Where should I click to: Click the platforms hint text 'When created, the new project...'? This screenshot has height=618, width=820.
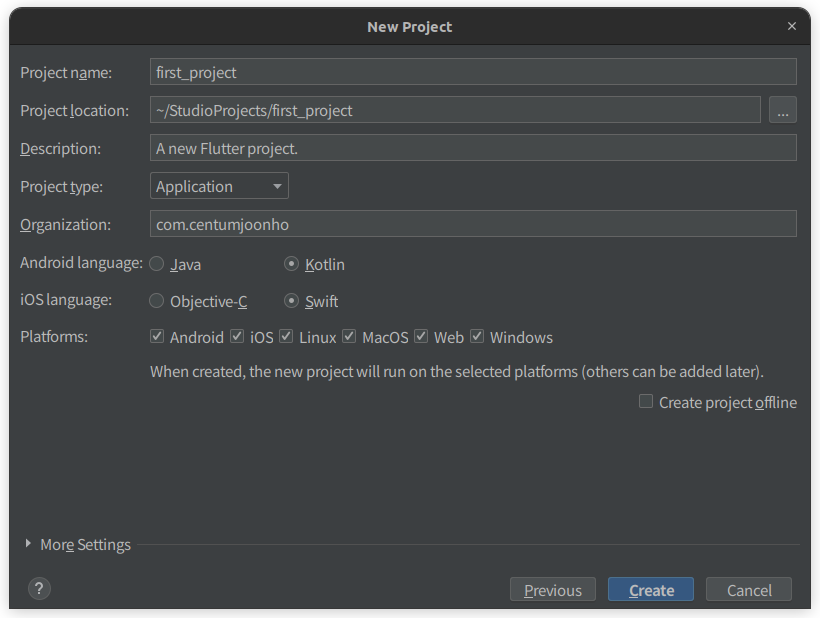(x=457, y=372)
